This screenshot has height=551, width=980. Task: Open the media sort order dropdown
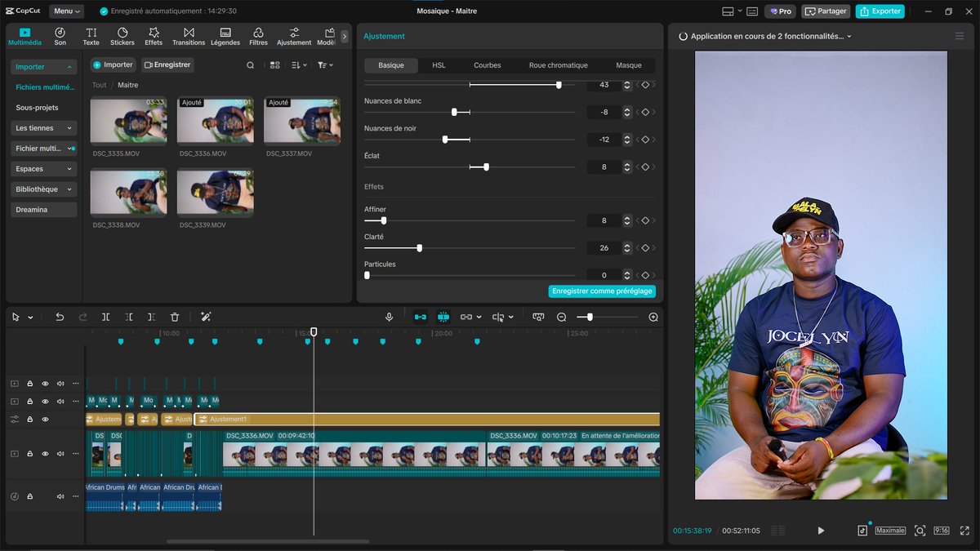300,64
